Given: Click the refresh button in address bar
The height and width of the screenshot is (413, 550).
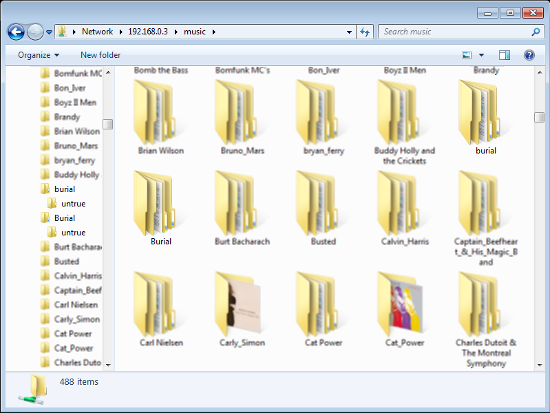Looking at the screenshot, I should coord(365,32).
